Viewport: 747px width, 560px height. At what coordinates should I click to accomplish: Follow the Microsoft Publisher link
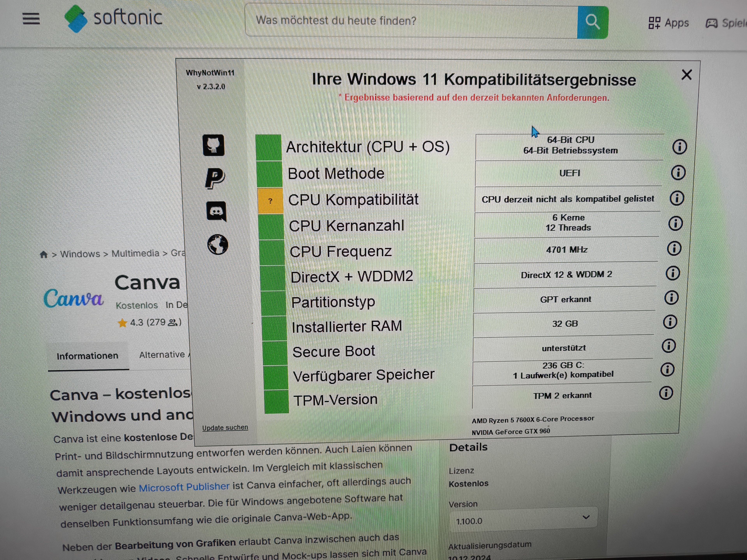point(184,487)
